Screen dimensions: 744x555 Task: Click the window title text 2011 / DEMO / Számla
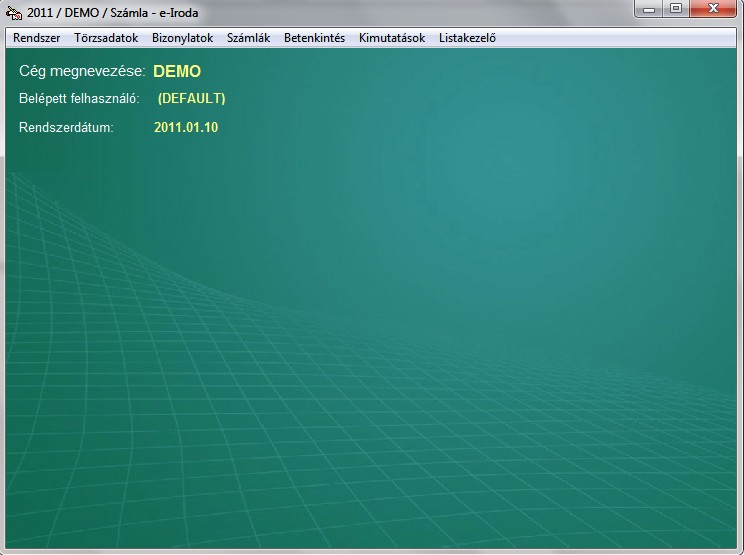tap(112, 11)
